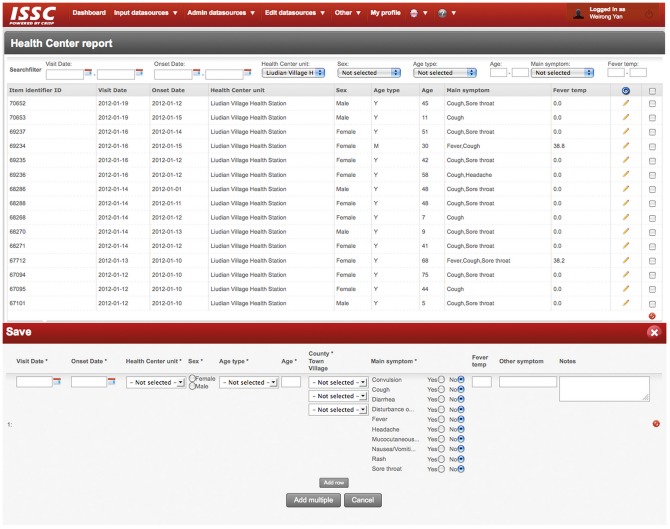Select Yes for Cough symptom
This screenshot has width=670, height=529.
441,389
